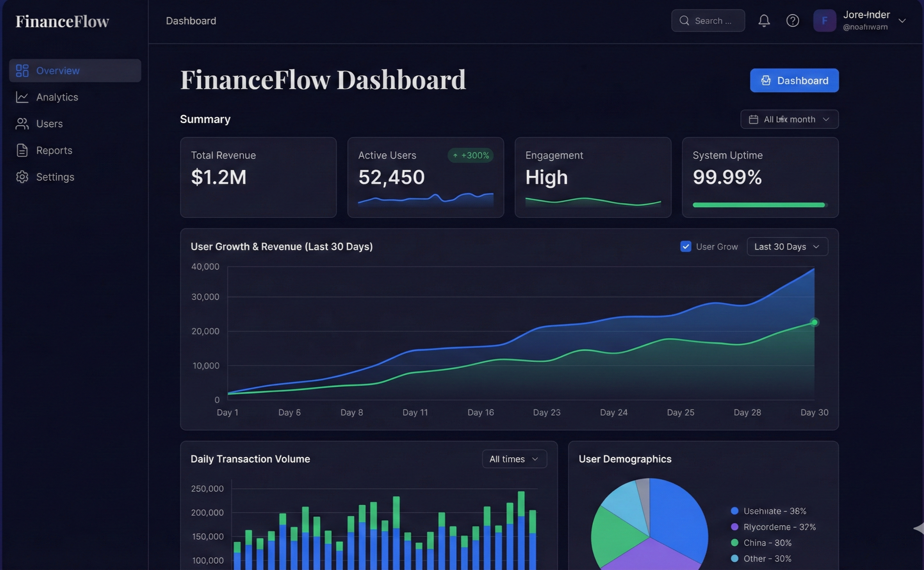The image size is (924, 570).
Task: Open the System Uptime card
Action: point(760,177)
